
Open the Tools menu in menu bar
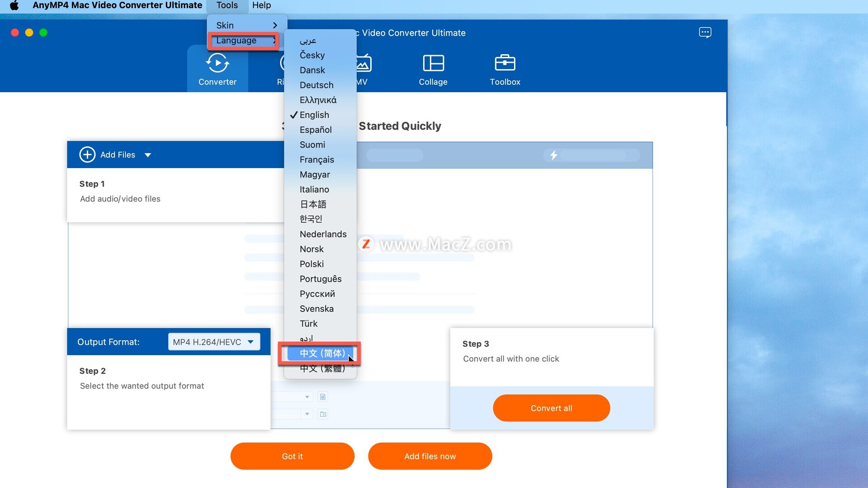227,5
